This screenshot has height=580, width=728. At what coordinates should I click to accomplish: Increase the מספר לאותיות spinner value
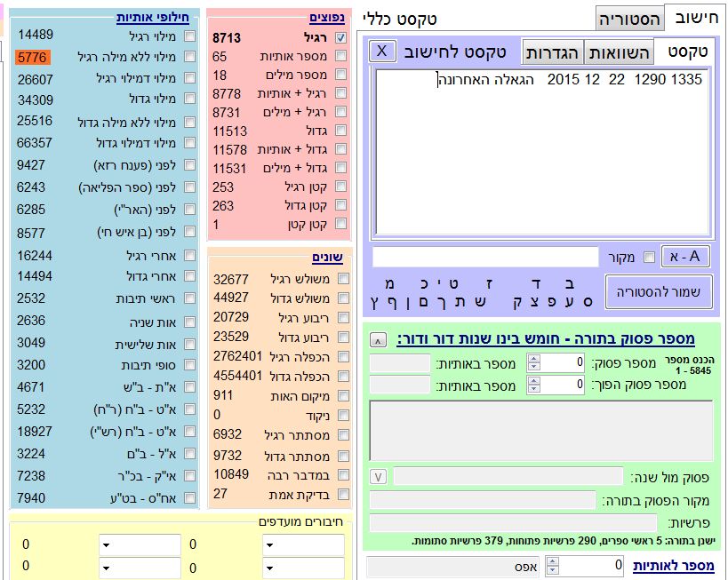[x=552, y=561]
